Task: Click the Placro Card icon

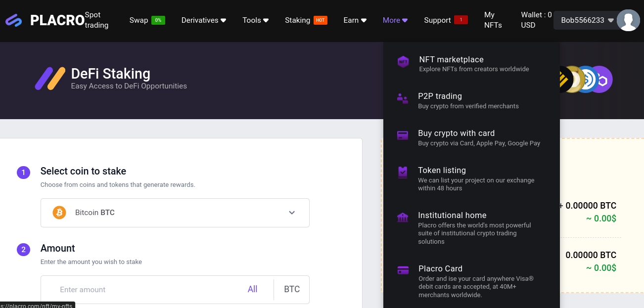Action: pyautogui.click(x=403, y=270)
